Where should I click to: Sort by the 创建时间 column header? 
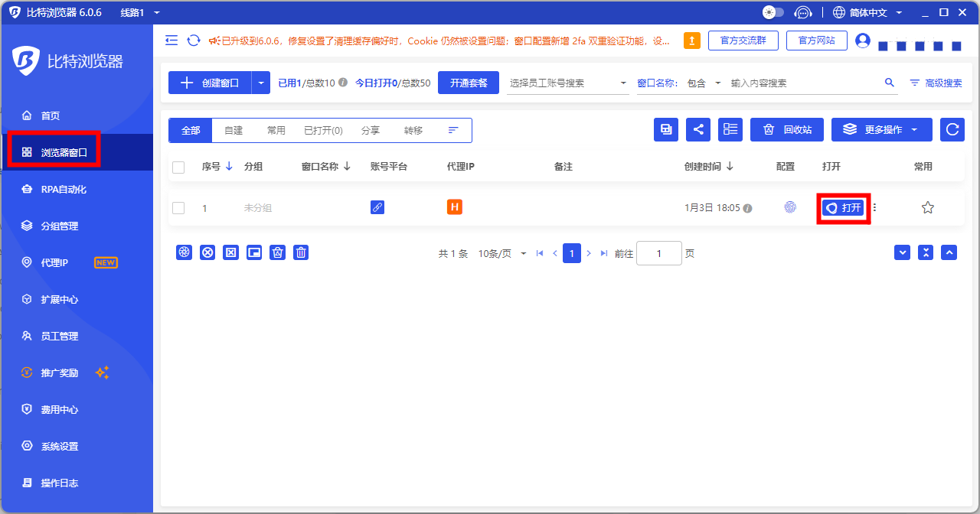tap(709, 167)
